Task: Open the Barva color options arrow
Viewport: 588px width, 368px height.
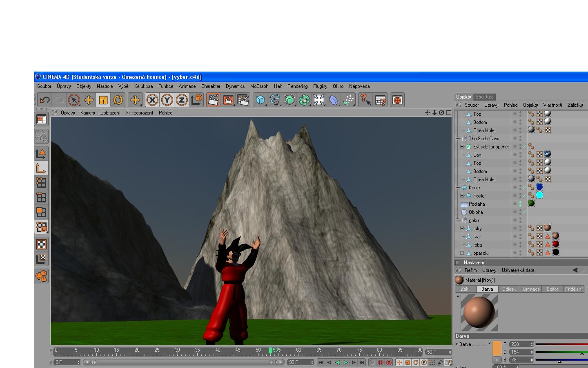Action: tap(489, 344)
